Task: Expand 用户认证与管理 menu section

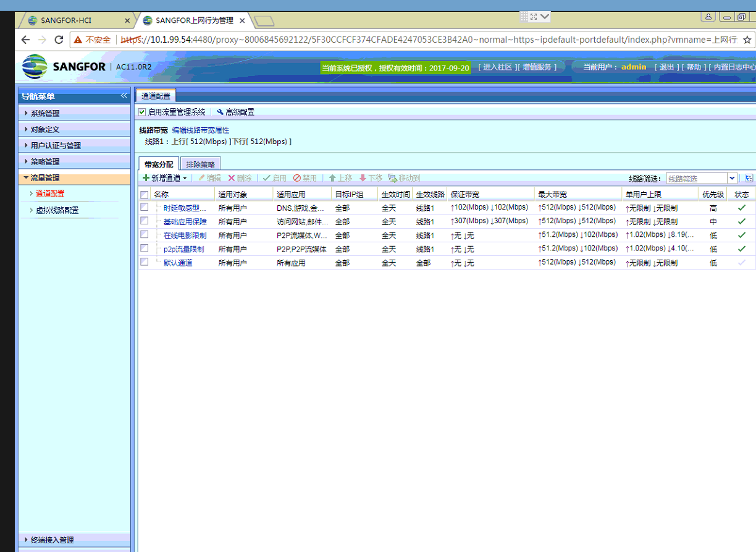Action: point(74,145)
